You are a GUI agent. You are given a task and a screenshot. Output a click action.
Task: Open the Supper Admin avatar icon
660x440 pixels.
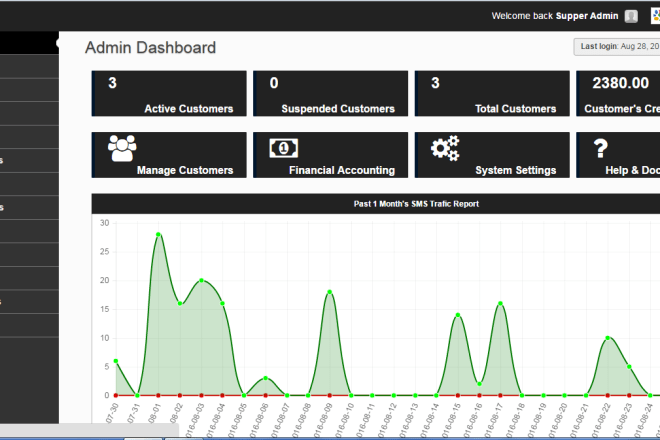click(631, 16)
